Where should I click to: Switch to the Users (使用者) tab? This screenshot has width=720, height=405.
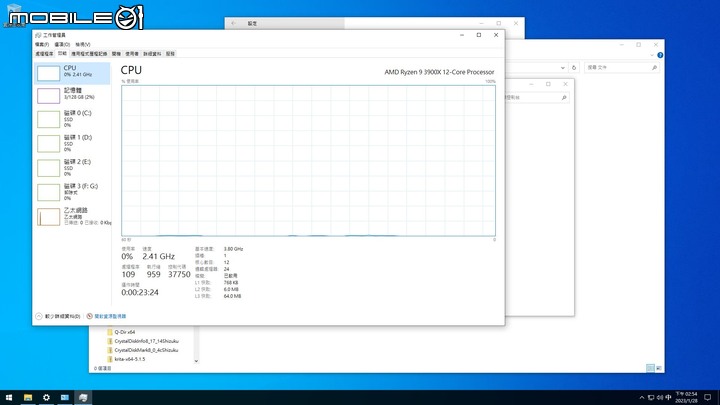coord(132,54)
